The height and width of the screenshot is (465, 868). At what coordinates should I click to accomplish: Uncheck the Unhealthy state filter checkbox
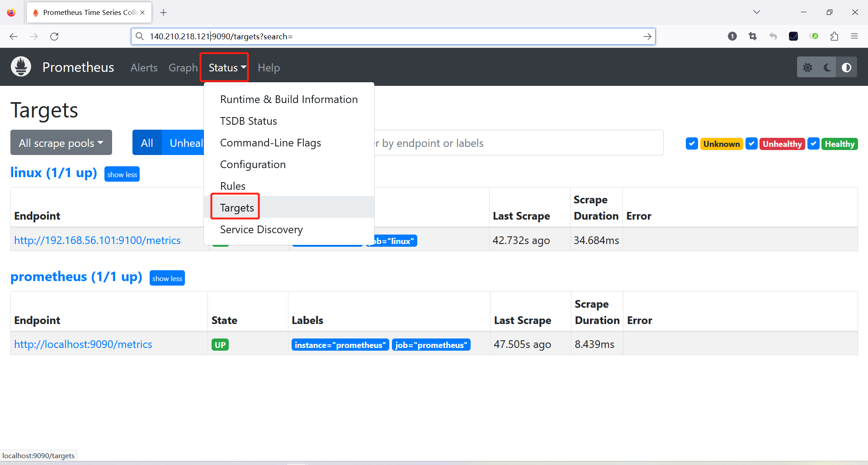[751, 144]
